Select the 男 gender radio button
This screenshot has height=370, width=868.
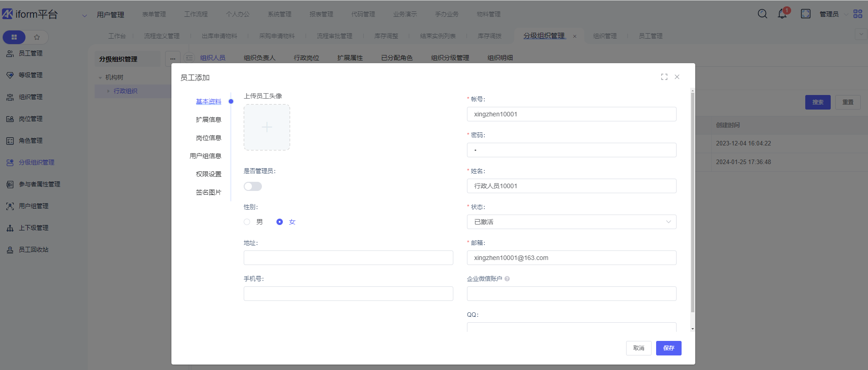point(247,222)
